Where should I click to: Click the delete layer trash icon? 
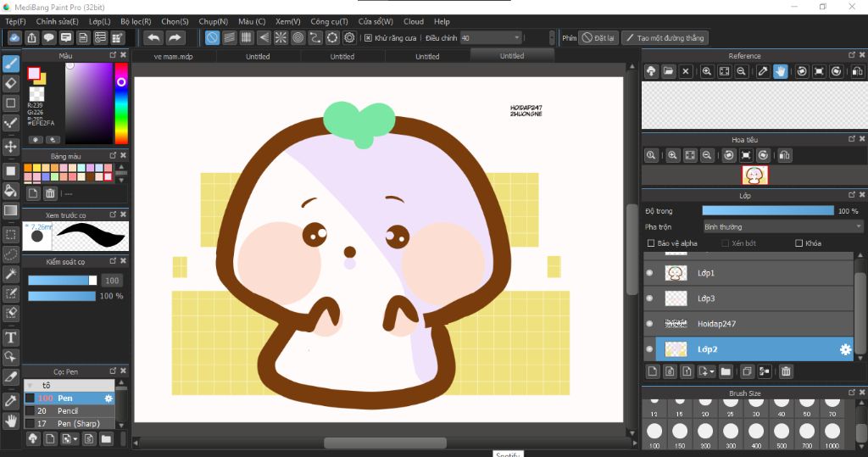pyautogui.click(x=786, y=371)
